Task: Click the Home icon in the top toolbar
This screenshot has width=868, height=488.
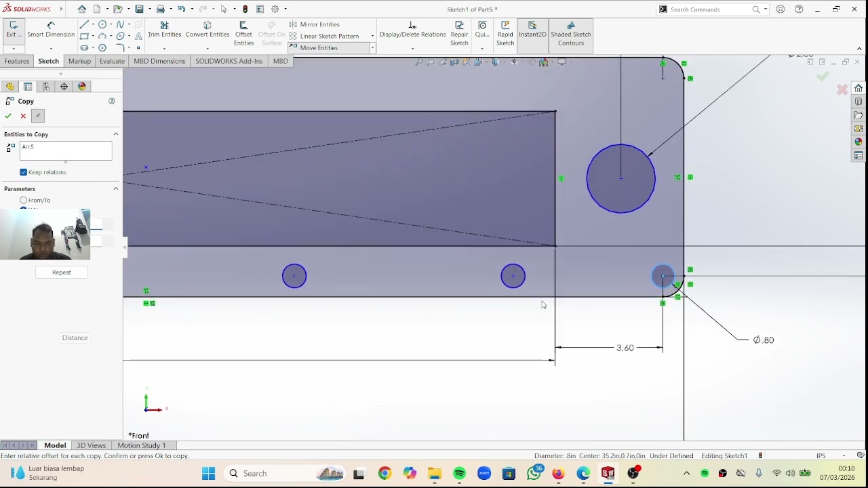Action: (82, 9)
